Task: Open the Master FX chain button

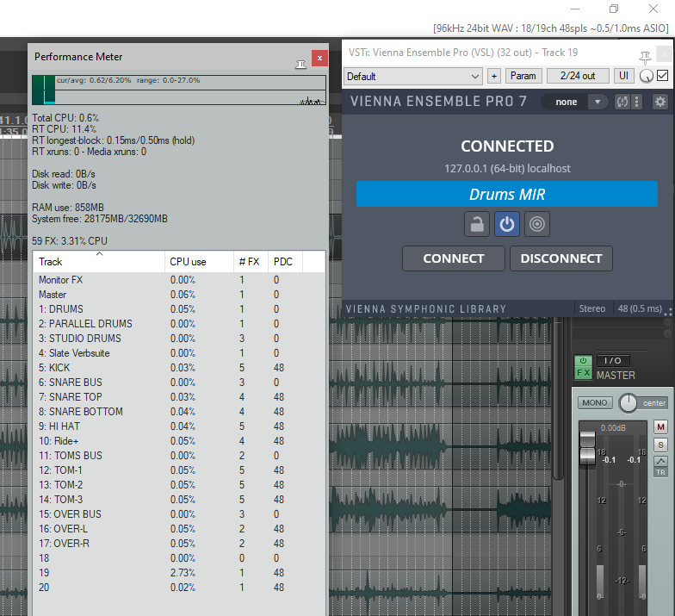Action: pos(584,373)
